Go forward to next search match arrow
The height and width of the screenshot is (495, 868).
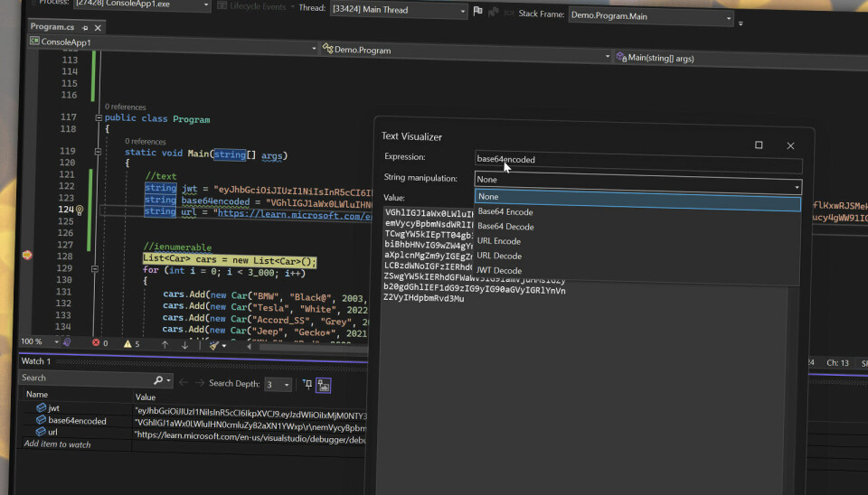200,382
